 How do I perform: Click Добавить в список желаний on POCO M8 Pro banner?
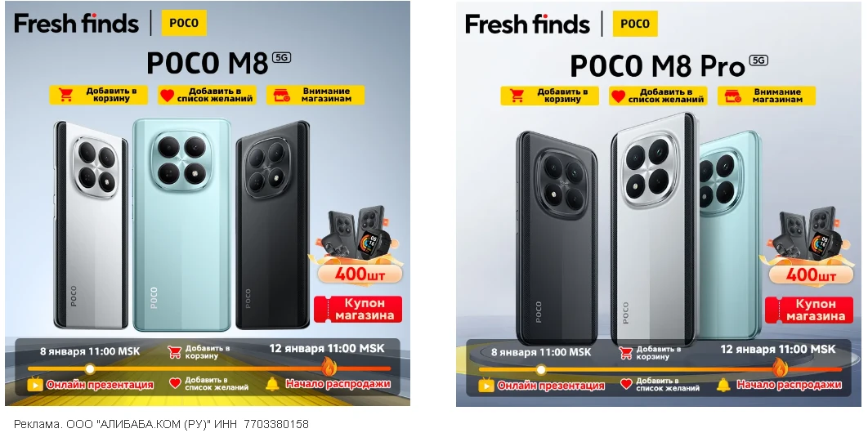(658, 96)
